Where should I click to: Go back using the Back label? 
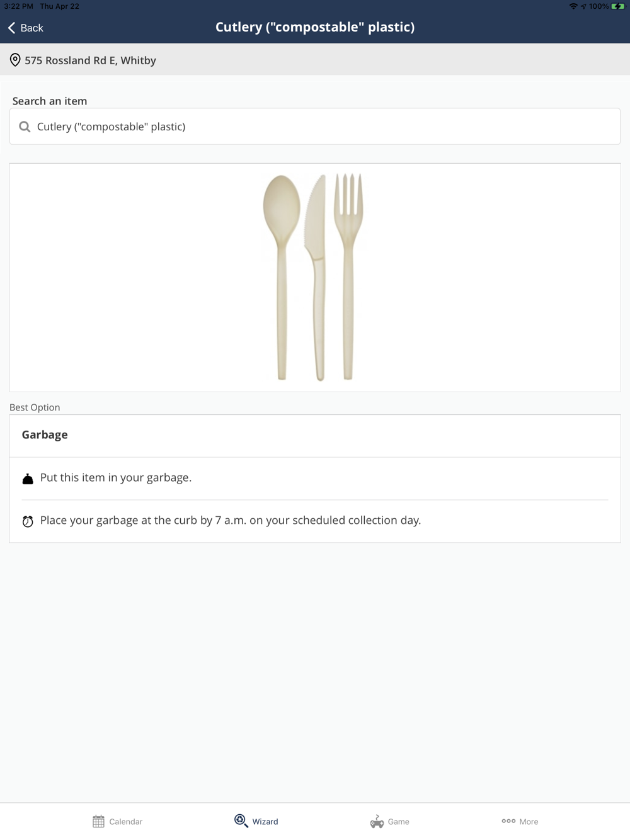pos(32,28)
